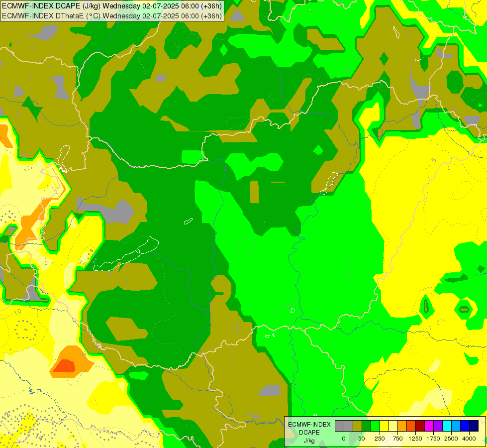Screen dimensions: 487x448
Task: Select the pure blue legend swatch
Action: (x=465, y=426)
